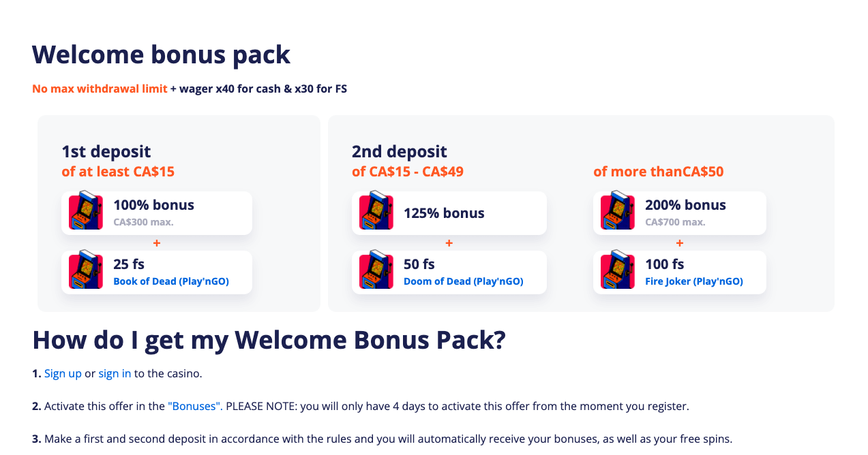Open the Fire Joker (Play'nGO) link
The width and height of the screenshot is (868, 455).
coord(694,281)
